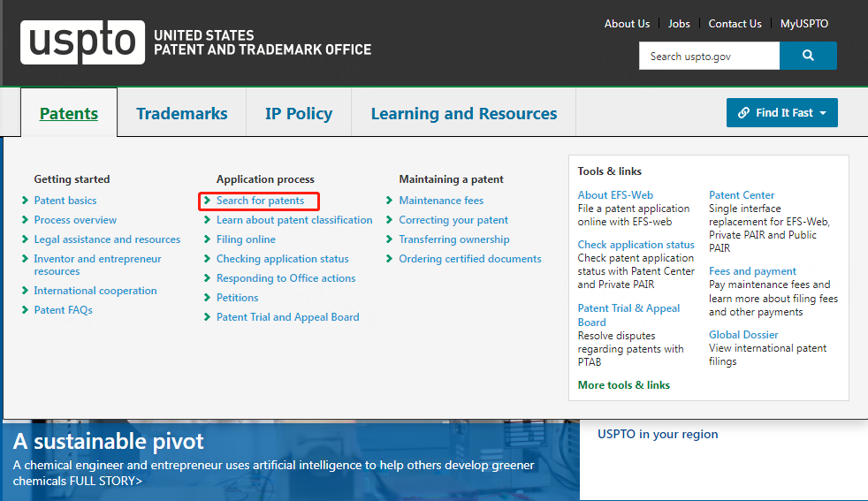Screen dimensions: 868x501
Task: Open International cooperation link
Action: point(95,291)
